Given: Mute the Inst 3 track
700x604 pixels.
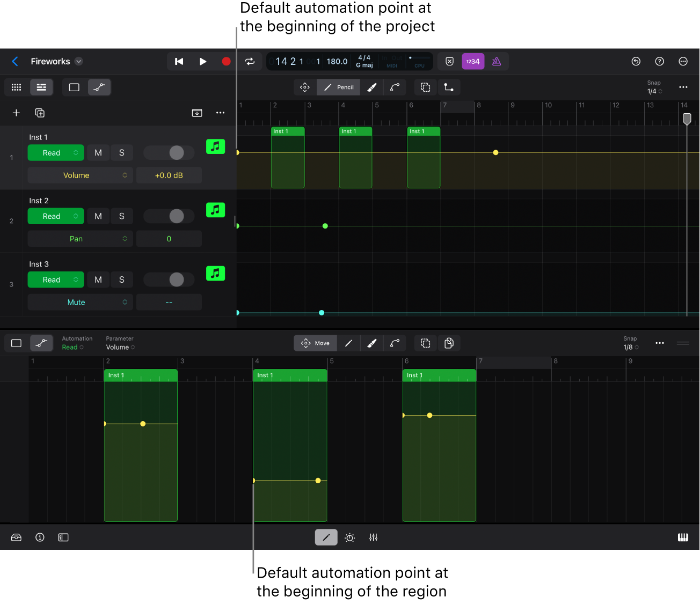Looking at the screenshot, I should 98,279.
